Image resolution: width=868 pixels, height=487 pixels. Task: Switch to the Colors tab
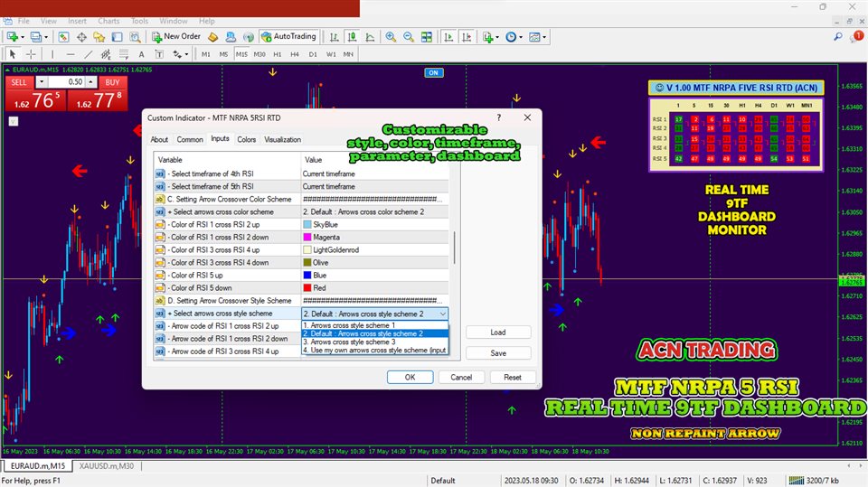246,139
